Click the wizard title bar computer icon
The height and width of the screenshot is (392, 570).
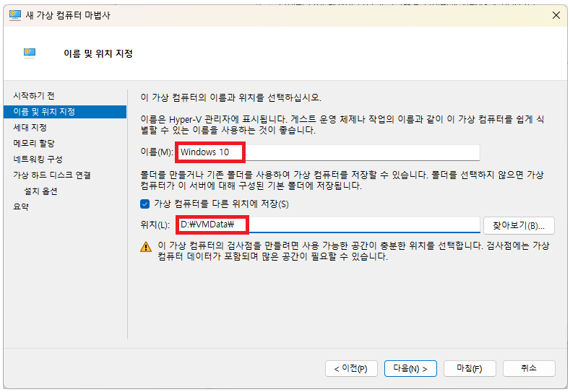[15, 15]
